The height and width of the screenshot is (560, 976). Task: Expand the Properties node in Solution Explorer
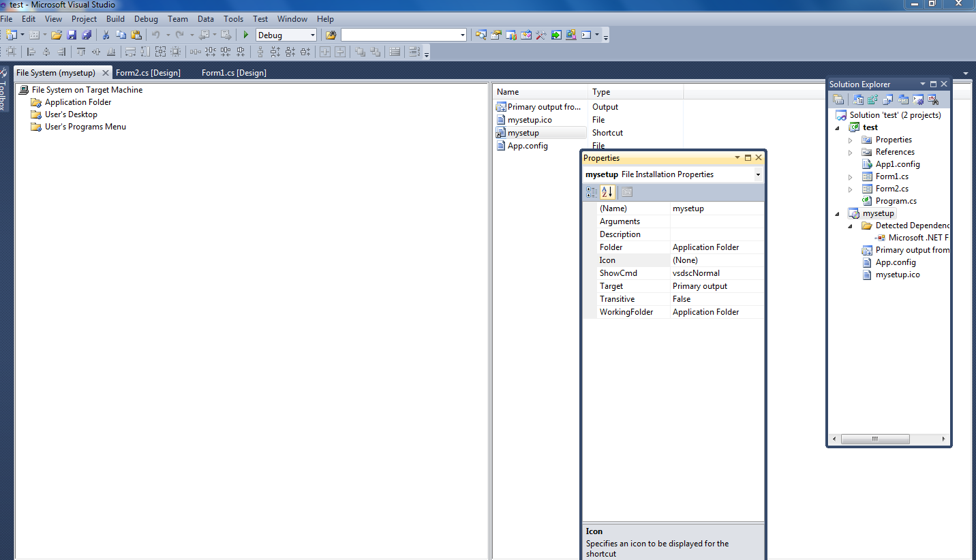pyautogui.click(x=850, y=140)
